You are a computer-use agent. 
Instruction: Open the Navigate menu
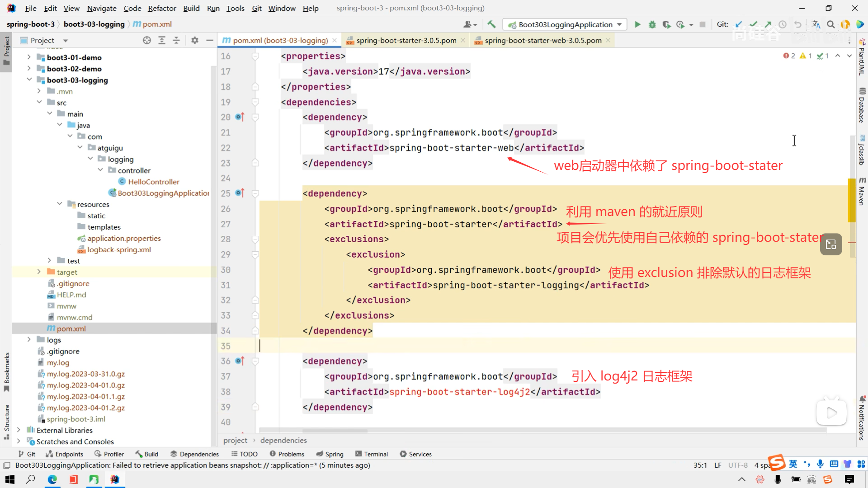click(101, 8)
